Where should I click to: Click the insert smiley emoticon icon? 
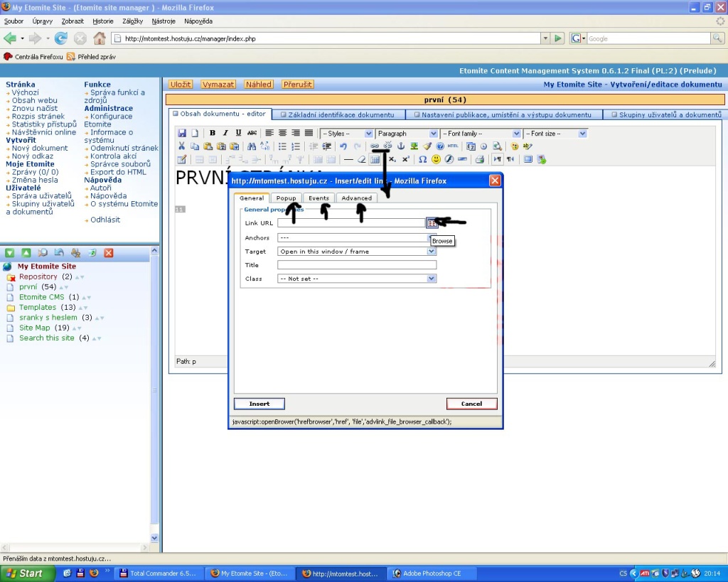[x=436, y=159]
